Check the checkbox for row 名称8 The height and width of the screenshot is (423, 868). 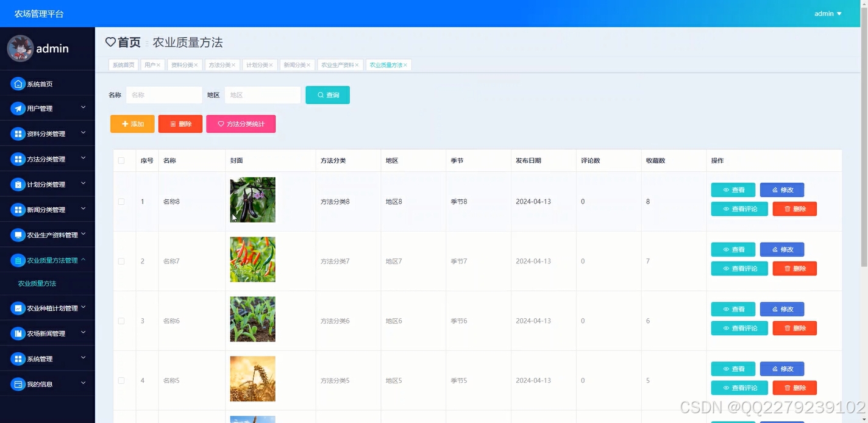(121, 201)
